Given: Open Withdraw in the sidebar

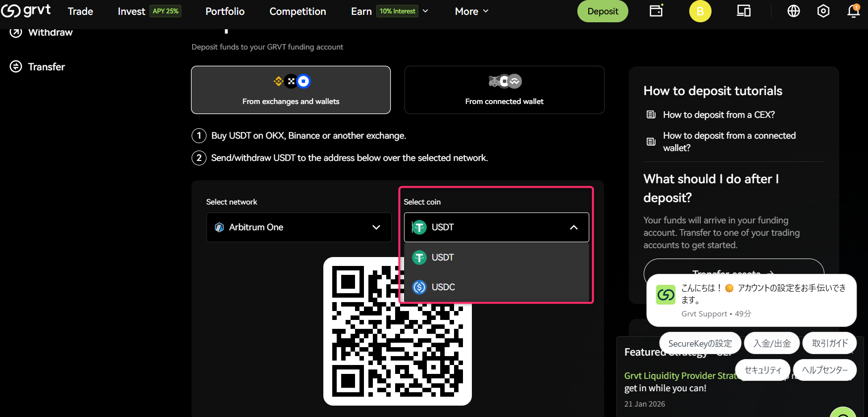Looking at the screenshot, I should pyautogui.click(x=51, y=32).
